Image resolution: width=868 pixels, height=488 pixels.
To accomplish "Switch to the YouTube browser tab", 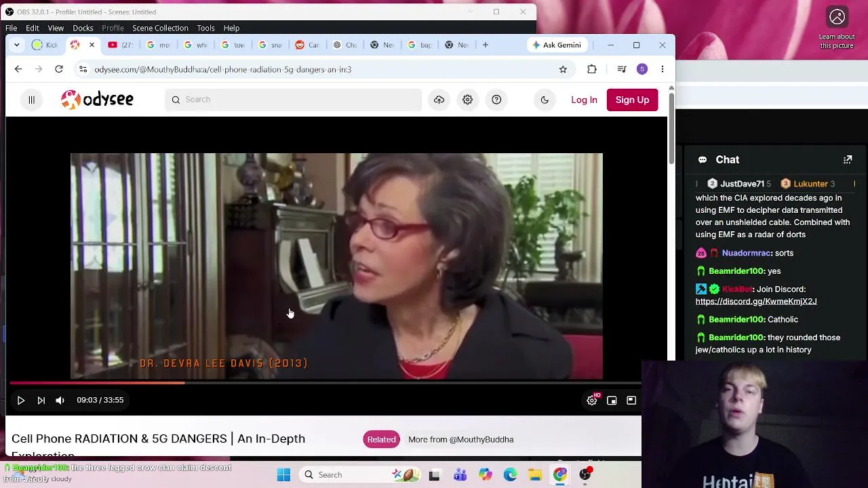I will (x=119, y=45).
